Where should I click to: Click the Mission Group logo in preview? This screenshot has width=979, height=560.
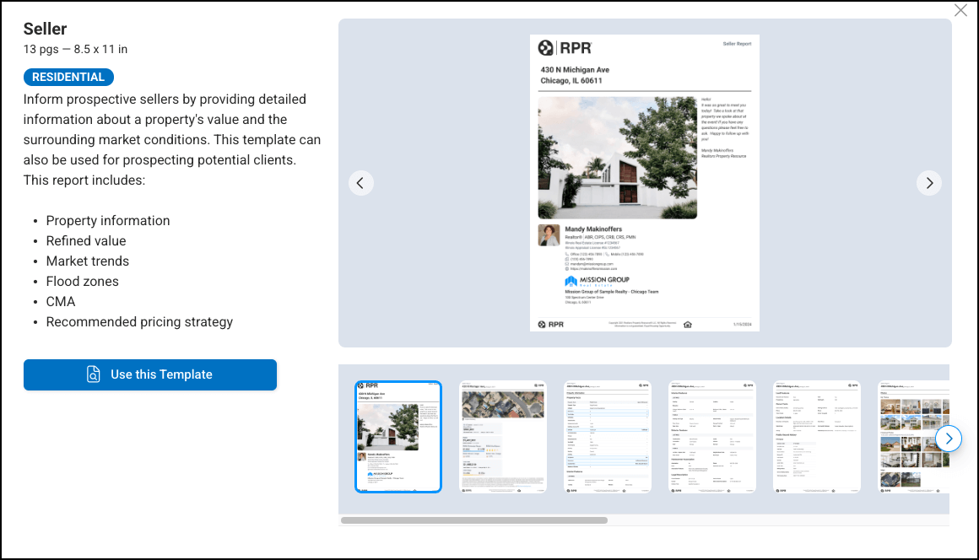pyautogui.click(x=598, y=281)
